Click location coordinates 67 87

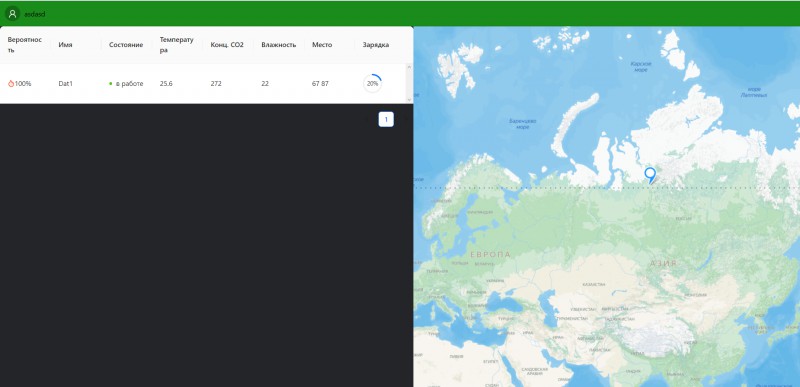(320, 84)
